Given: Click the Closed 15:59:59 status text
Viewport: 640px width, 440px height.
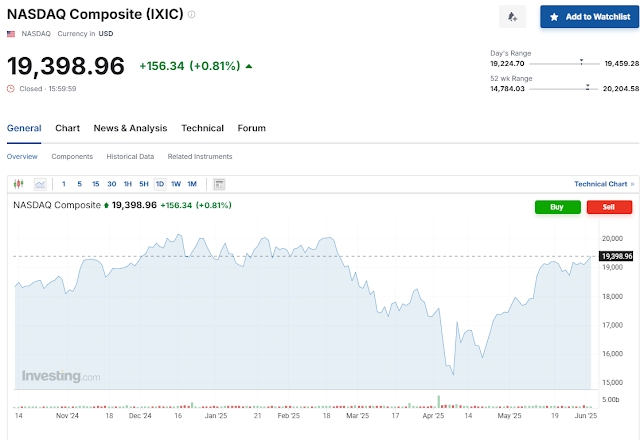Looking at the screenshot, I should coord(48,89).
